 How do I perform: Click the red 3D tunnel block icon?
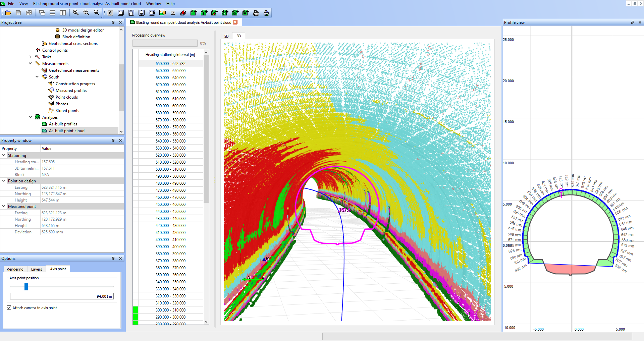[183, 13]
